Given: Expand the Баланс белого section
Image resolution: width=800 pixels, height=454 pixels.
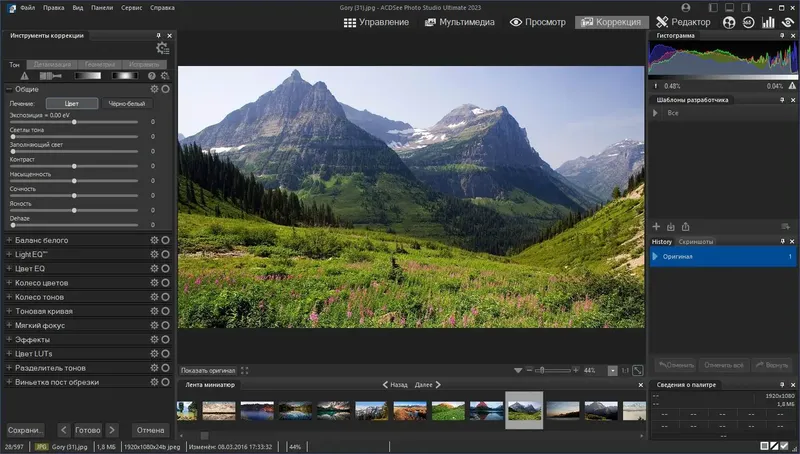Looking at the screenshot, I should [x=9, y=240].
